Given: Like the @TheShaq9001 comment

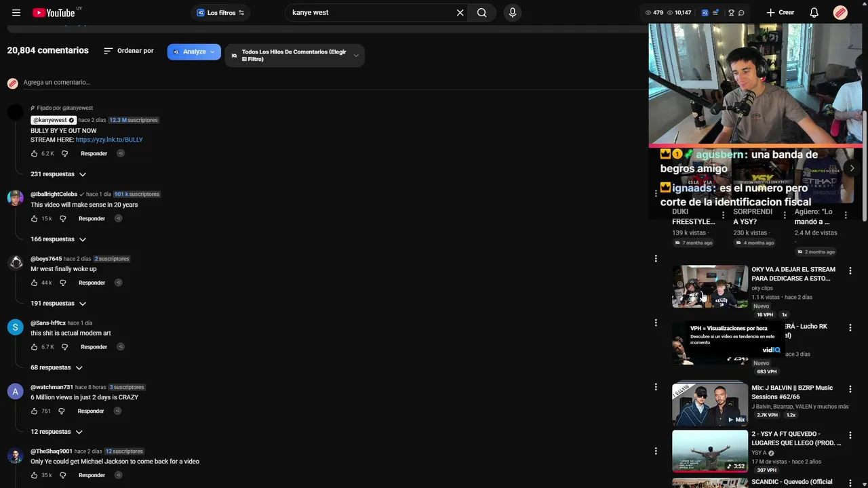Looking at the screenshot, I should click(34, 475).
